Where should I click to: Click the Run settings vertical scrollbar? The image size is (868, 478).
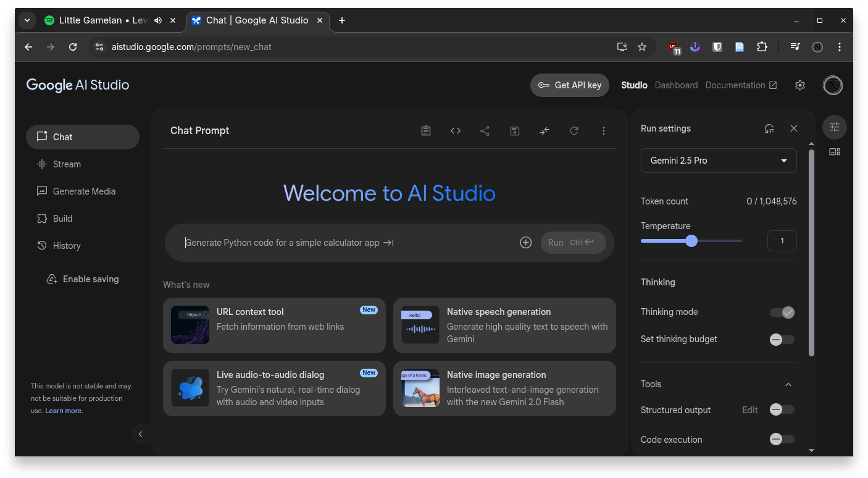pos(811,252)
